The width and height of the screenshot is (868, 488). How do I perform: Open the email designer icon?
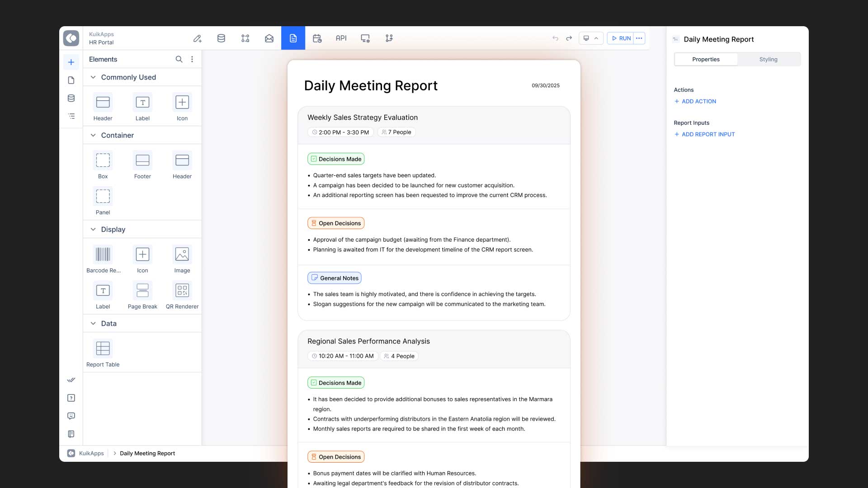point(269,38)
